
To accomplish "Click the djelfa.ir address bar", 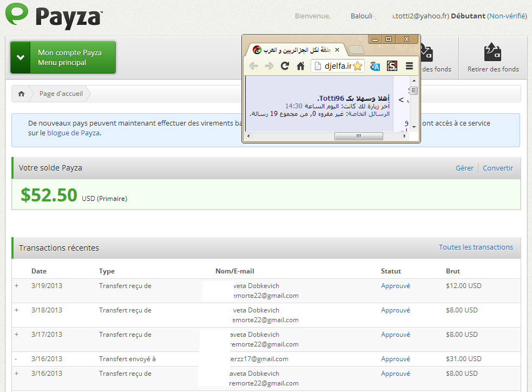I will (337, 66).
